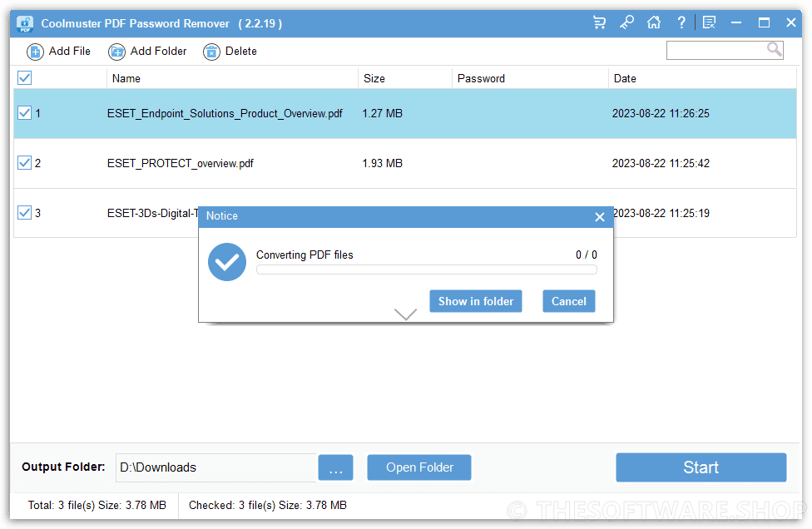Sort by the Date column header
Image resolution: width=812 pixels, height=529 pixels.
click(702, 78)
